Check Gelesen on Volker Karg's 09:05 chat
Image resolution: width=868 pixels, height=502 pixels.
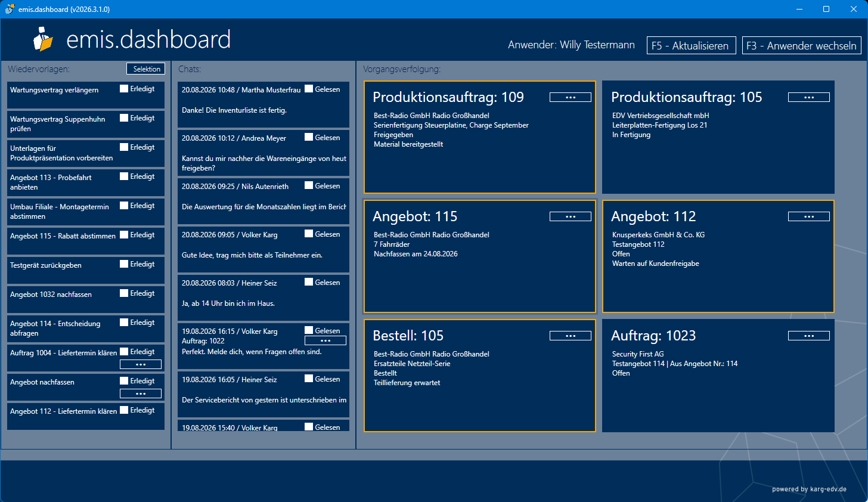click(x=309, y=234)
